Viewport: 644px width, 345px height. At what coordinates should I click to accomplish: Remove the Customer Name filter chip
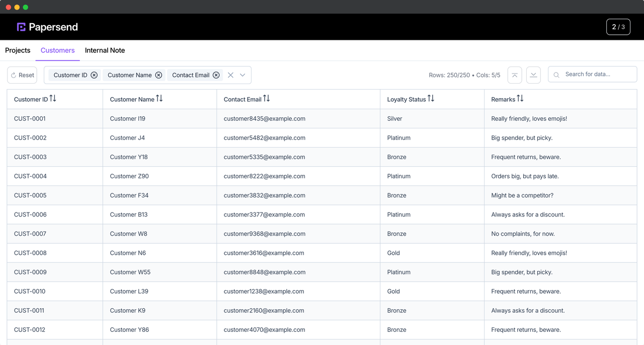point(158,75)
